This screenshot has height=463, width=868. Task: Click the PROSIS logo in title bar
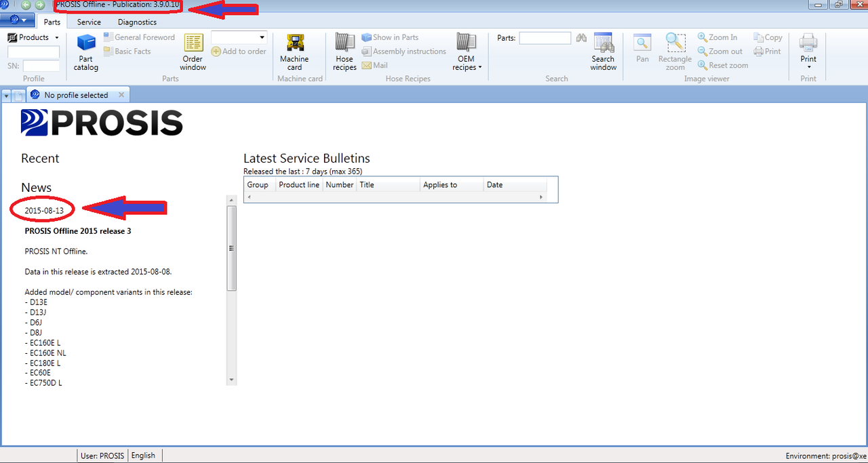point(5,5)
